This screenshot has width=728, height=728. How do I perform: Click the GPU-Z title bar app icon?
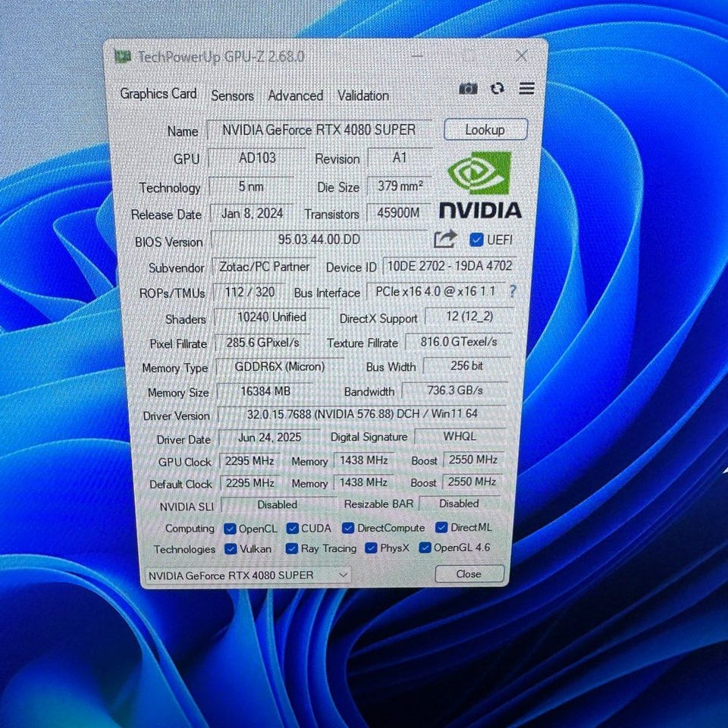pos(123,57)
